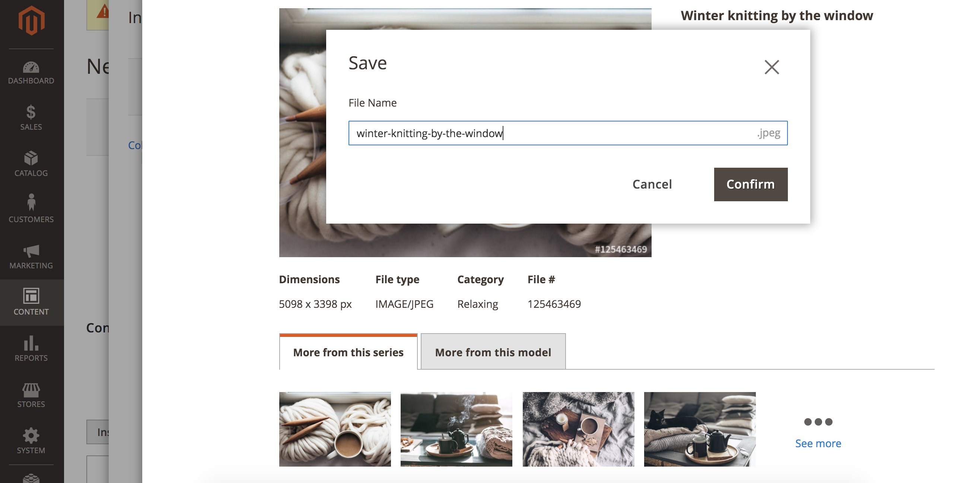Select the yarn and coffee cup thumbnail
Viewport: 980px width, 483px height.
pos(335,429)
